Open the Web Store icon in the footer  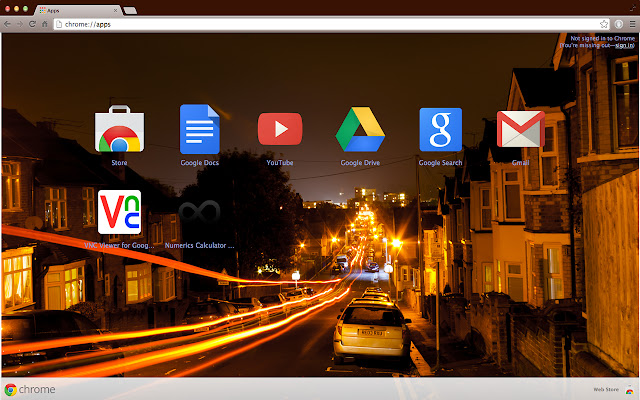pyautogui.click(x=629, y=390)
